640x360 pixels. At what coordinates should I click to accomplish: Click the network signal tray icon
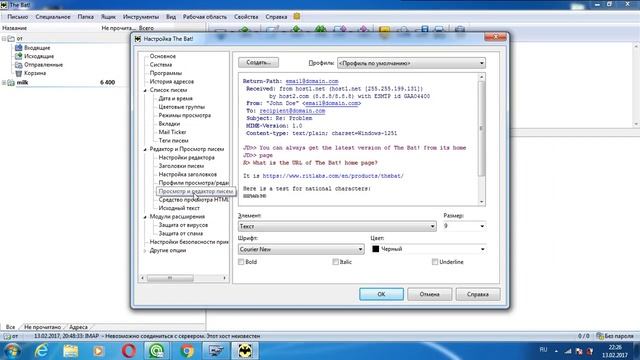[x=568, y=351]
